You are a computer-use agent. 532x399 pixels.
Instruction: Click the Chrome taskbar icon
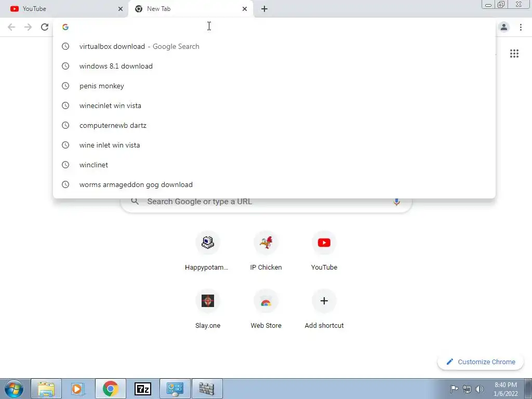click(111, 389)
